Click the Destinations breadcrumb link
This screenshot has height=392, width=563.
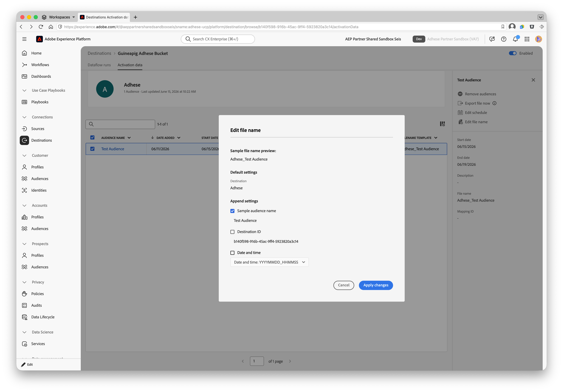click(x=99, y=53)
